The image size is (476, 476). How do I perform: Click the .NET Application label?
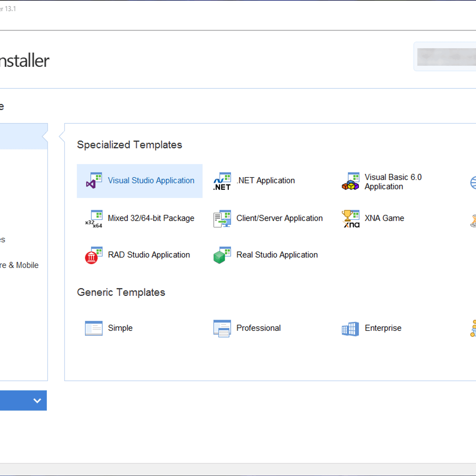coord(266,181)
